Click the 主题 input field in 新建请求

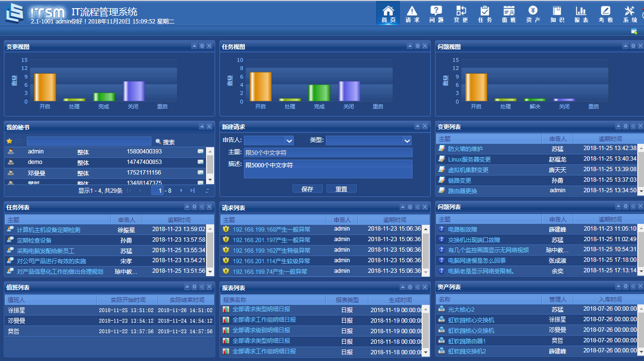[x=328, y=152]
